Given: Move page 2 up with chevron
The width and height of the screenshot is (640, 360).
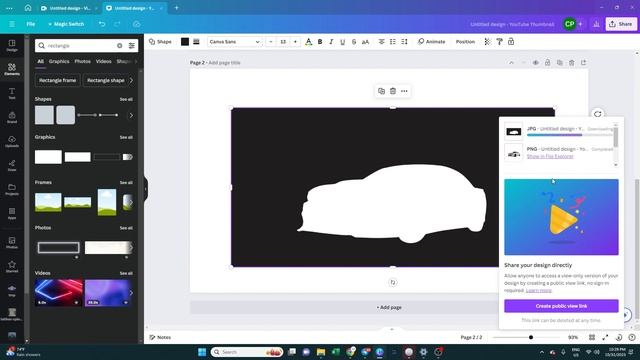Looking at the screenshot, I should [511, 63].
